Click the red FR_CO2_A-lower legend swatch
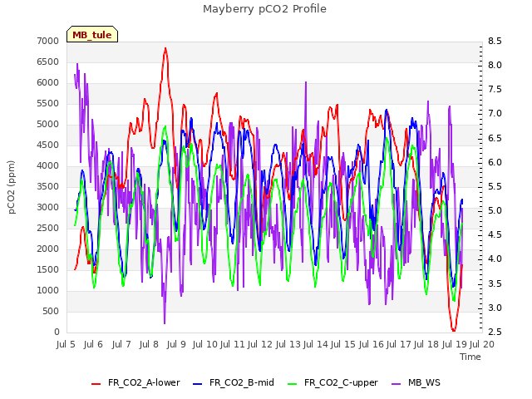This screenshot has height=399, width=532. [96, 384]
